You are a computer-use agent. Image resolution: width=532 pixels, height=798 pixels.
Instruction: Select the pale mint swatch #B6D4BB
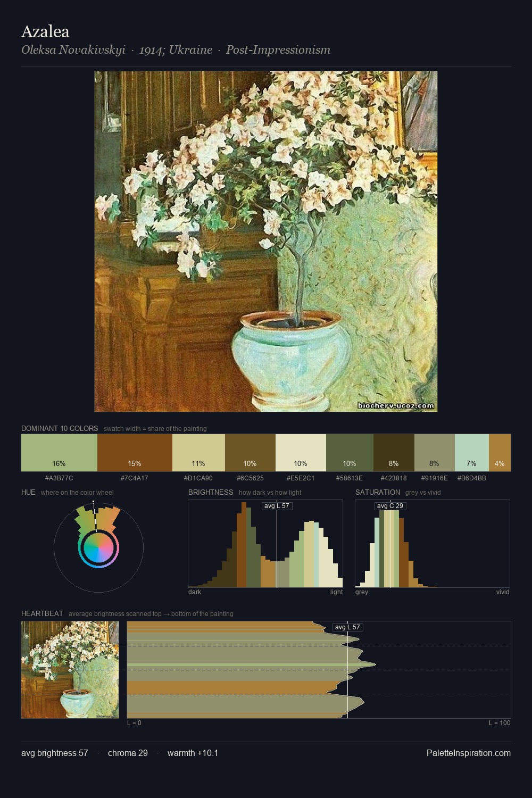point(472,453)
